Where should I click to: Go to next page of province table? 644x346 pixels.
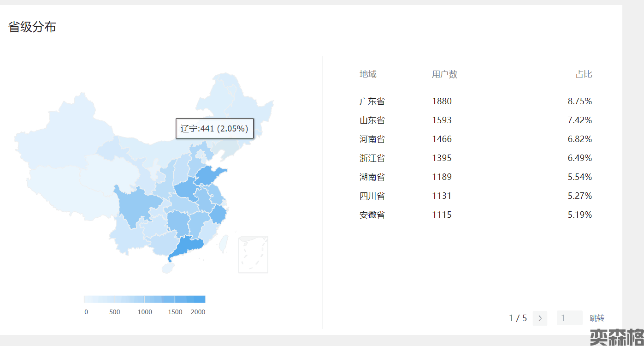click(540, 318)
